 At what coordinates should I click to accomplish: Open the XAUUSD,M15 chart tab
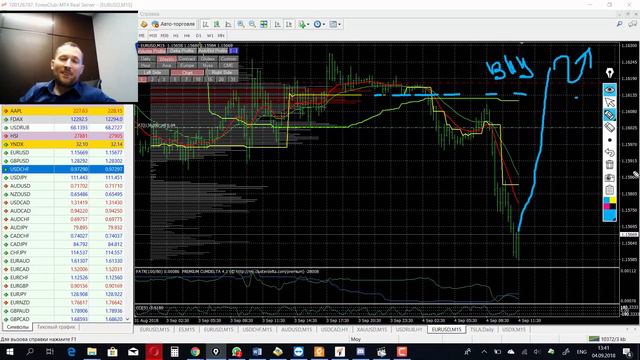click(371, 329)
